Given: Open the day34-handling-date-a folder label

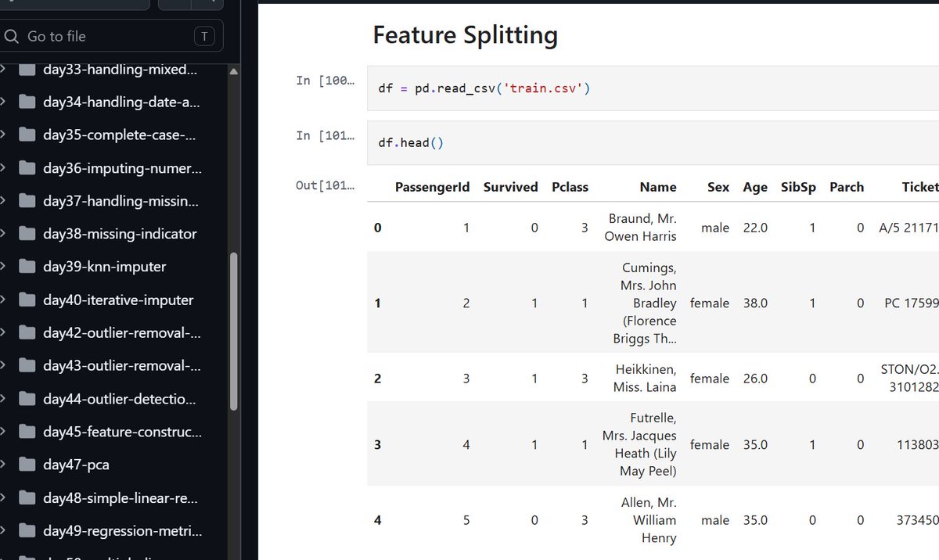Looking at the screenshot, I should pos(121,102).
